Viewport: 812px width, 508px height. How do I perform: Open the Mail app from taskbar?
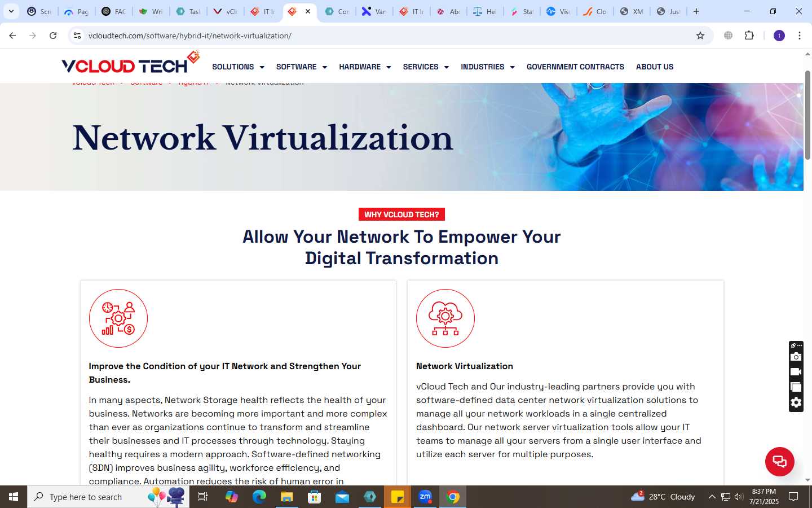[342, 497]
